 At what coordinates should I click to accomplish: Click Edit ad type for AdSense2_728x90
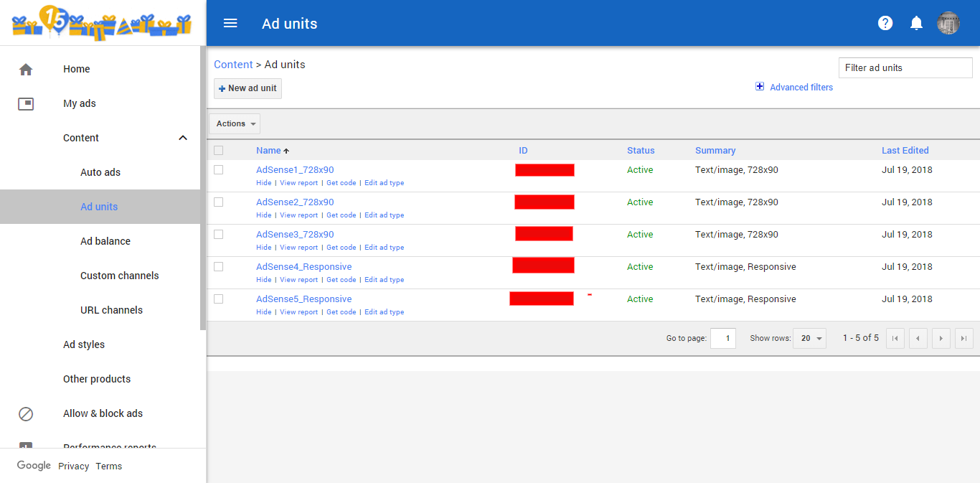[x=384, y=215]
